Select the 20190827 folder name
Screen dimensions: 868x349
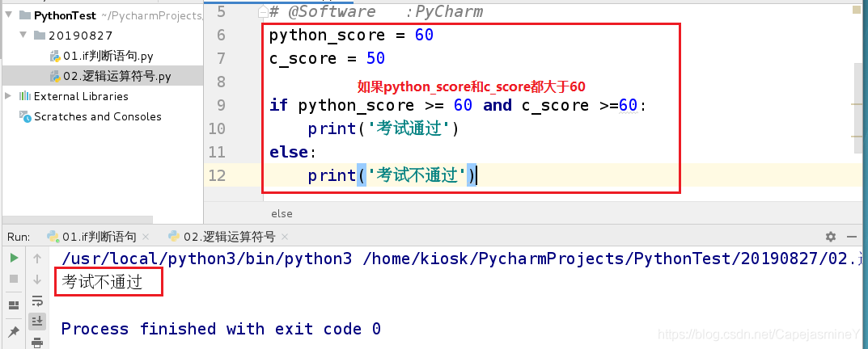tap(81, 36)
